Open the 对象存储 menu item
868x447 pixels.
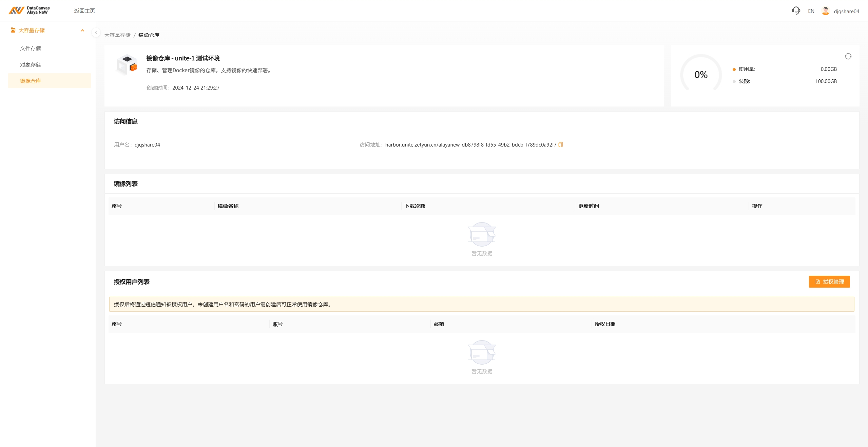tap(31, 65)
